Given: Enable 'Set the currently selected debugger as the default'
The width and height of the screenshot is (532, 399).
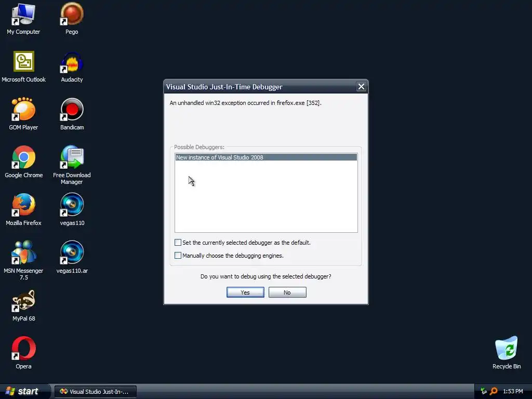Looking at the screenshot, I should point(178,242).
